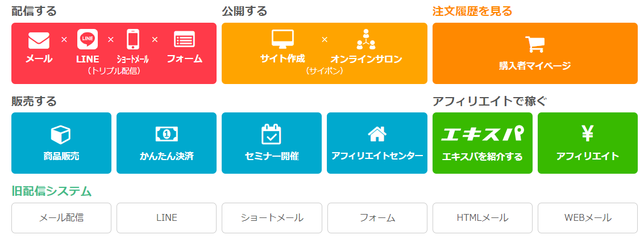Open the フォーム form icon
Screen dimensions: 644x239
[184, 40]
